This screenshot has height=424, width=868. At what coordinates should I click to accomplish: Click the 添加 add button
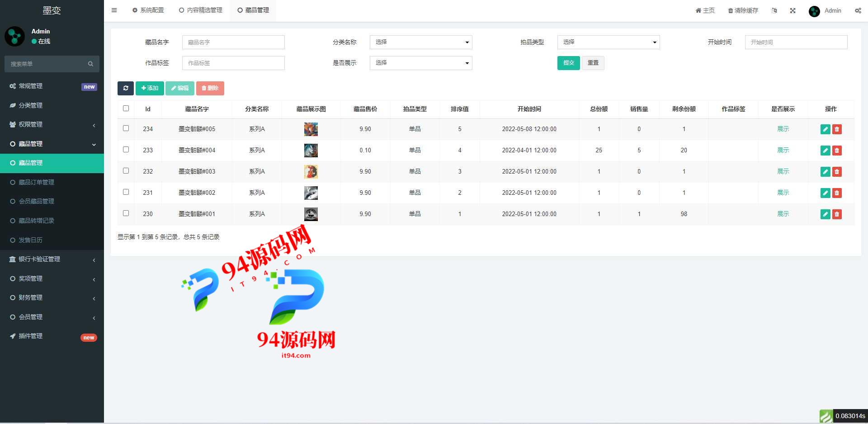(150, 88)
